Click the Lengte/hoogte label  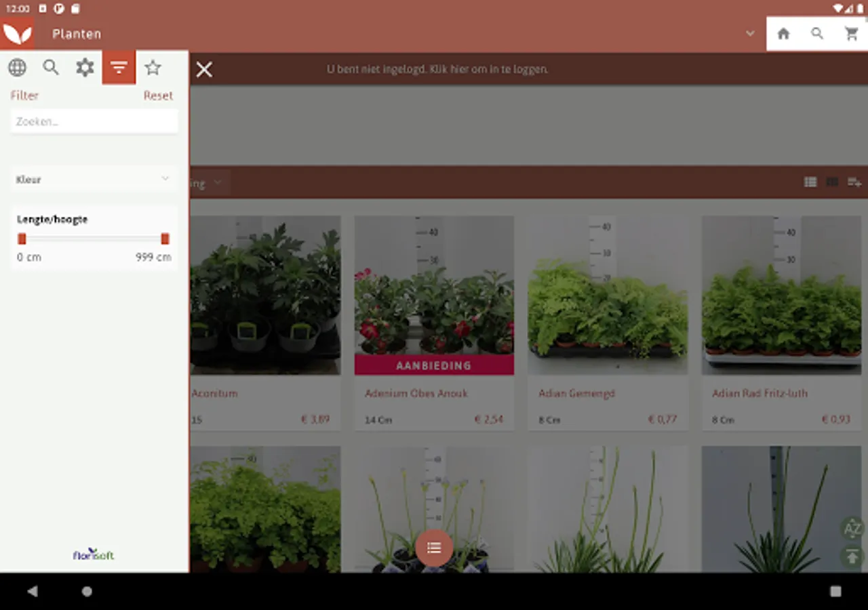[x=52, y=220]
